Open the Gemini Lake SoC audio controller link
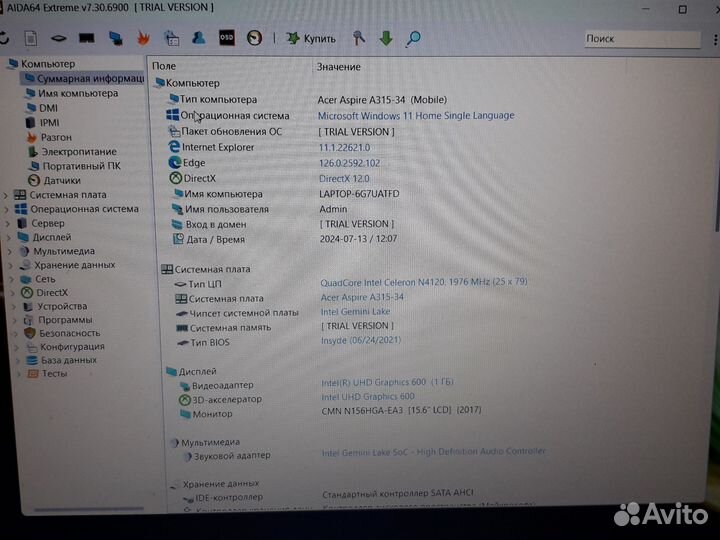720x540 pixels. [433, 452]
